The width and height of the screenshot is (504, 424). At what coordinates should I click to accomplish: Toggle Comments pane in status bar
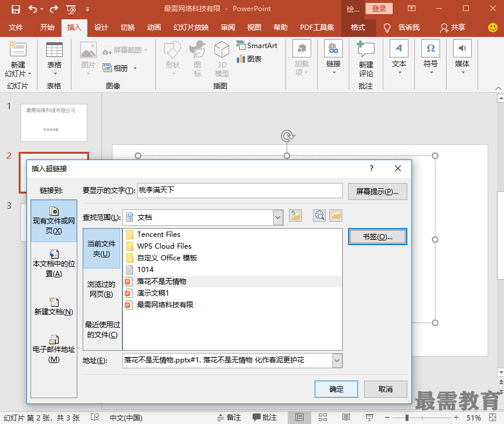click(264, 418)
